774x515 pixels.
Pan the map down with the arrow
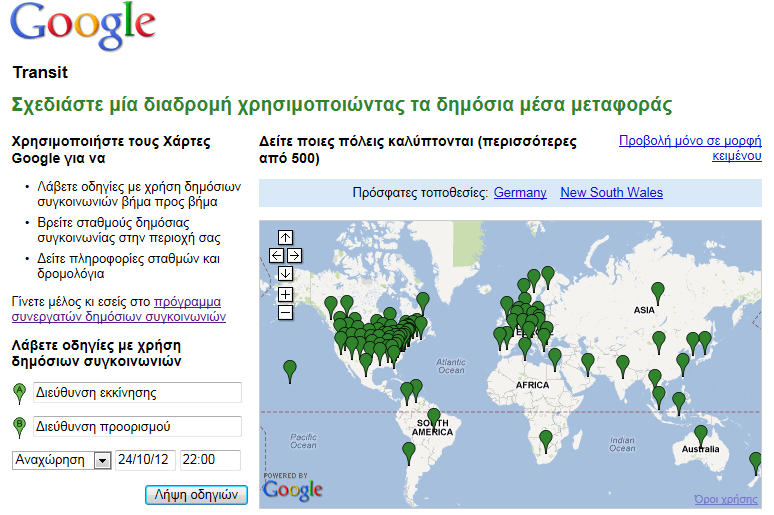(285, 274)
